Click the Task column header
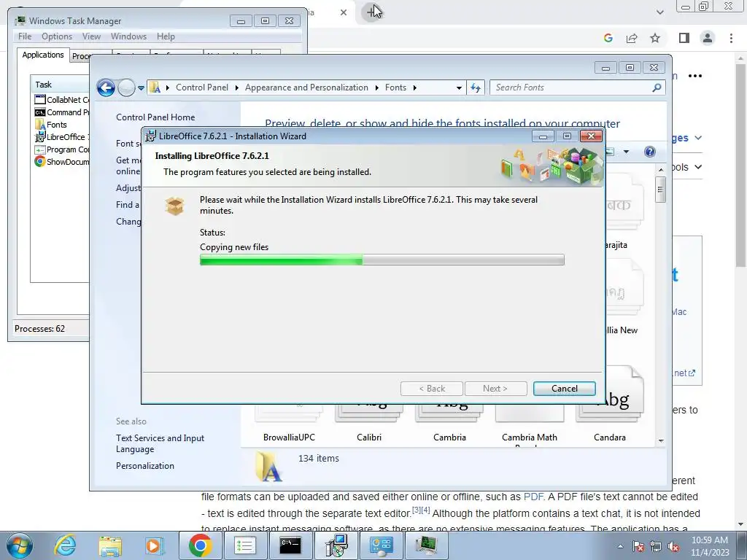Viewport: 747px width, 560px height. pyautogui.click(x=60, y=85)
